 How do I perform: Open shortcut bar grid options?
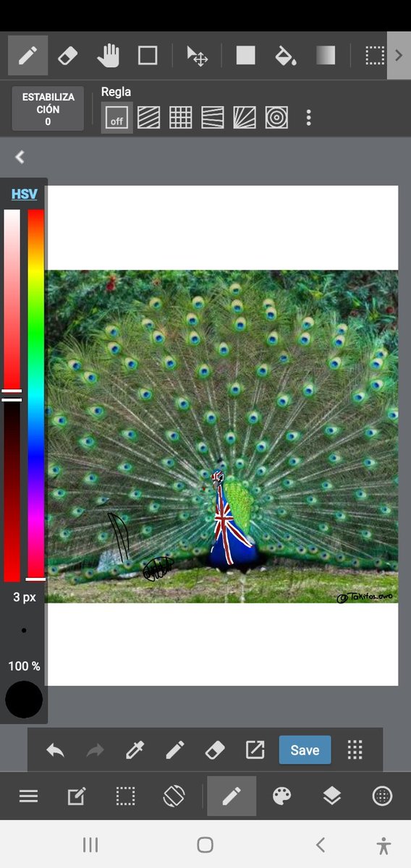(355, 750)
